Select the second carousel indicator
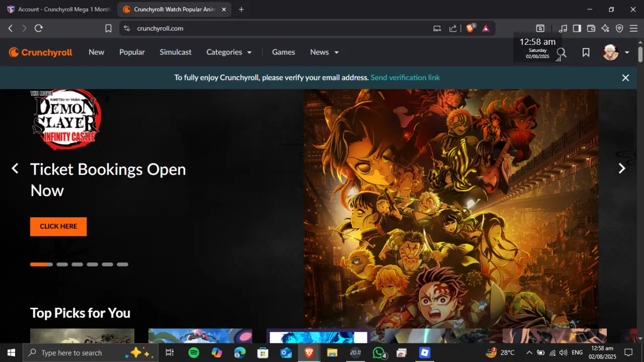Image resolution: width=644 pixels, height=362 pixels. pos(62,264)
